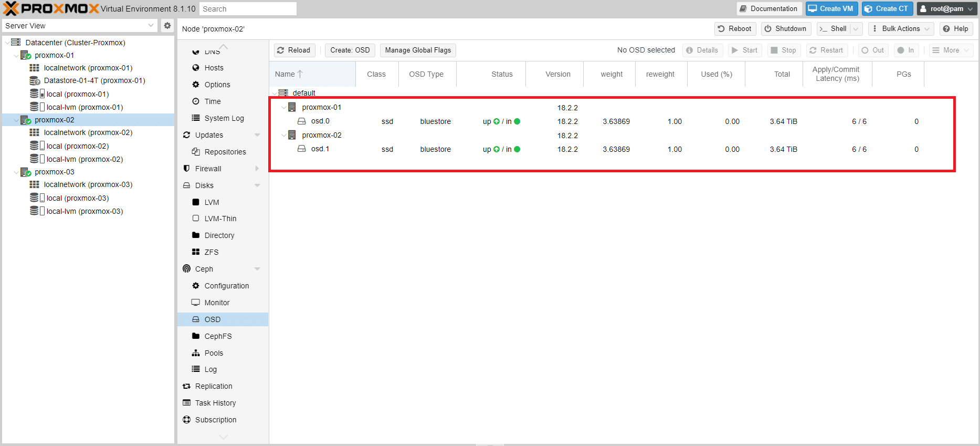The image size is (980, 446).
Task: Click Create CT button
Action: point(888,8)
